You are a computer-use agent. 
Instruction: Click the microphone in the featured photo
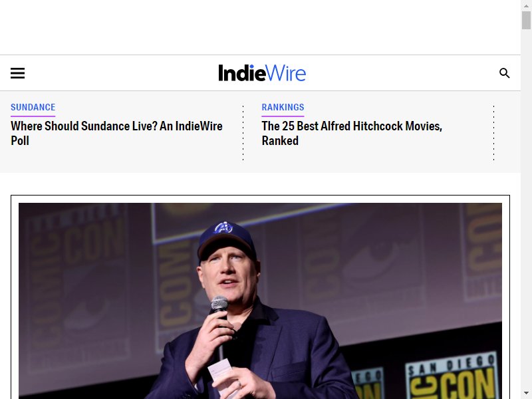[x=219, y=307]
